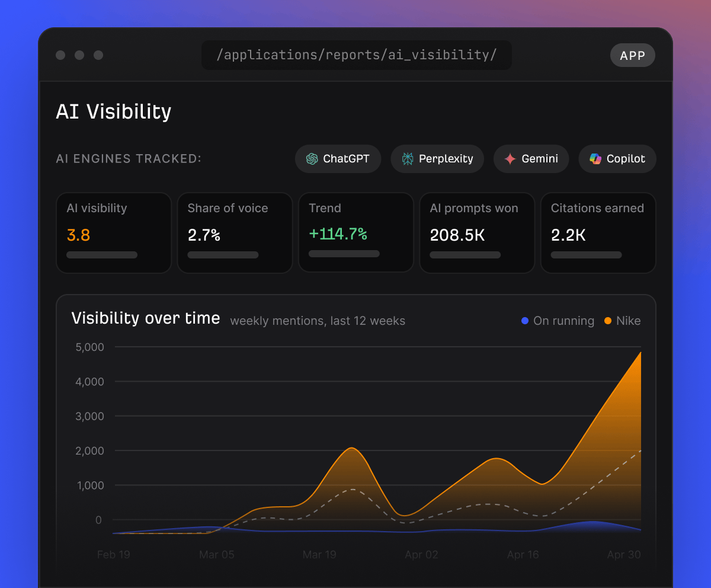
Task: Select the Nike legend label
Action: point(629,321)
